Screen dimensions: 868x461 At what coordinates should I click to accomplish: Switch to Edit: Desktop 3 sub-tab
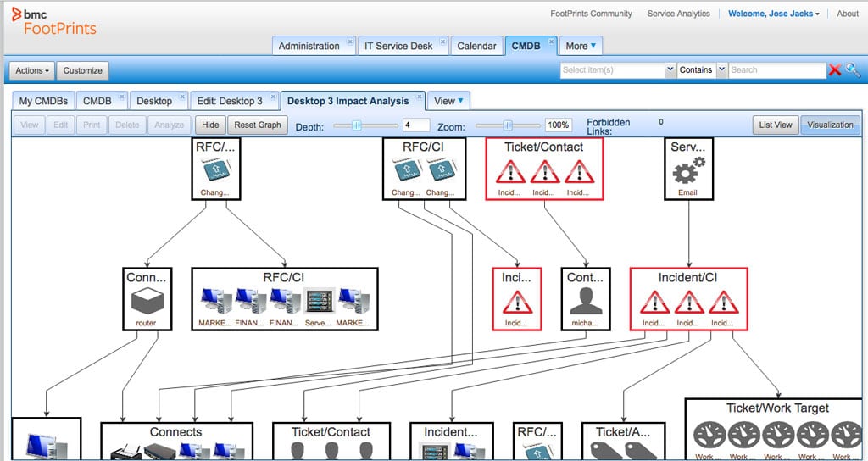click(x=230, y=101)
